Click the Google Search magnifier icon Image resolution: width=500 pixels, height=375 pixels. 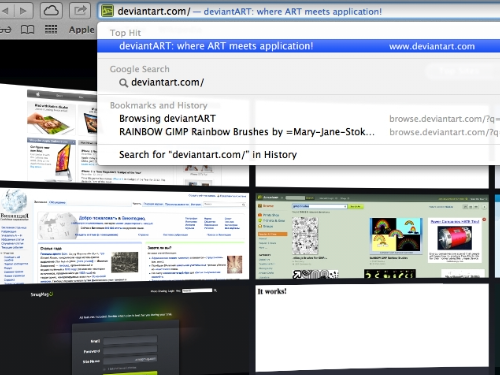click(123, 83)
